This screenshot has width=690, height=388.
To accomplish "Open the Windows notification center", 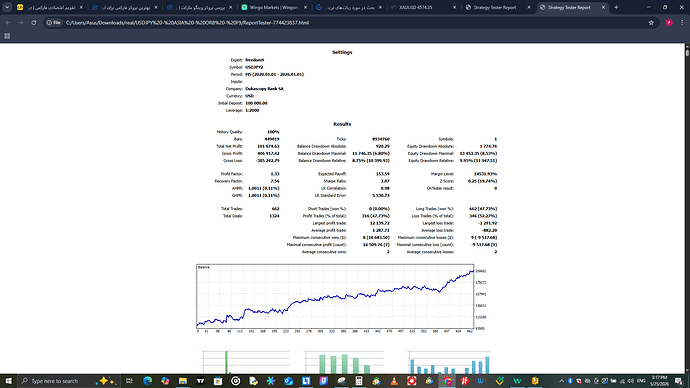I will pos(679,381).
